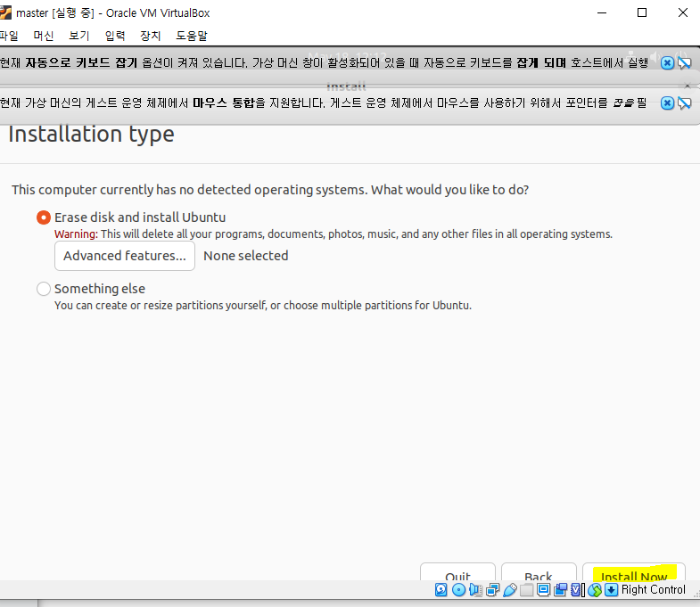Open Advanced features dialog

125,256
